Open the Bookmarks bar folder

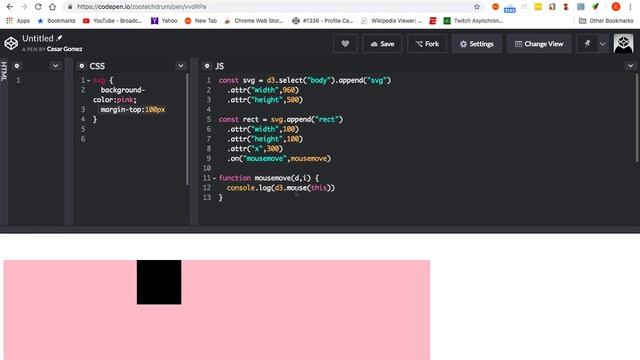pos(56,20)
